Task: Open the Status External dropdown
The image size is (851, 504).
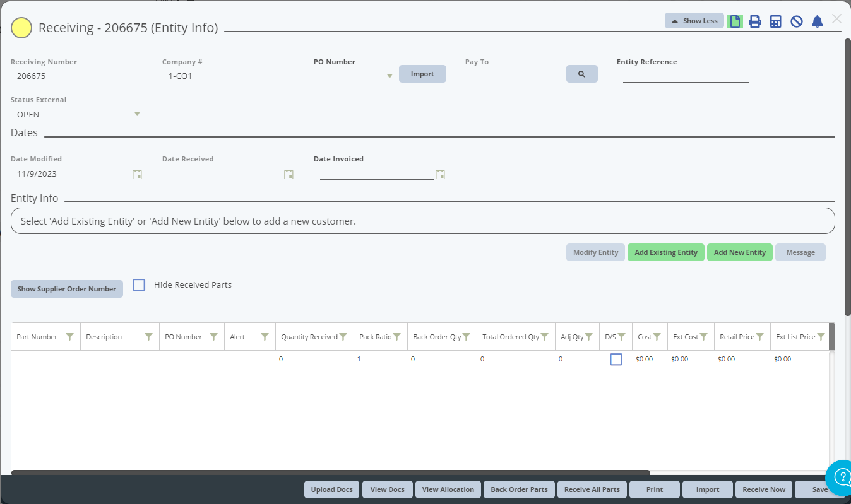Action: (x=137, y=114)
